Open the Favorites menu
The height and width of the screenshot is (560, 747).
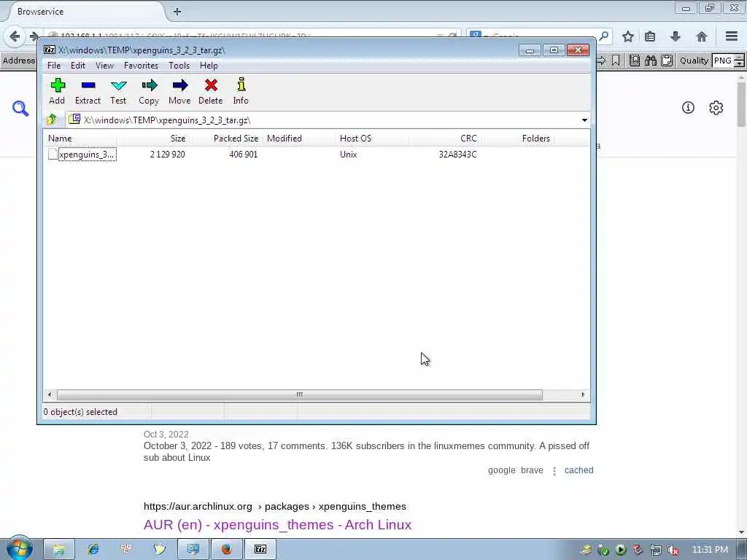(x=141, y=66)
